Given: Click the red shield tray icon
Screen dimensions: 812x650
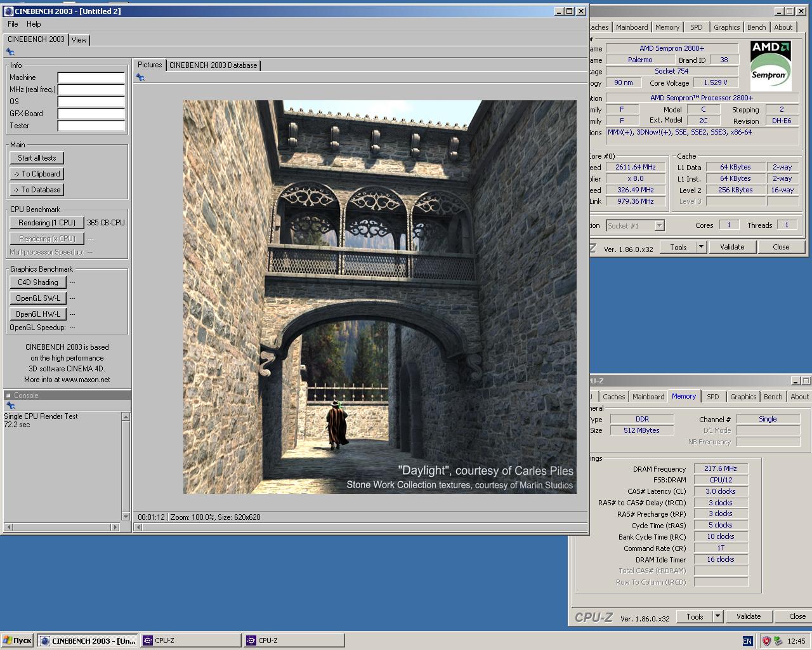Looking at the screenshot, I should (766, 641).
